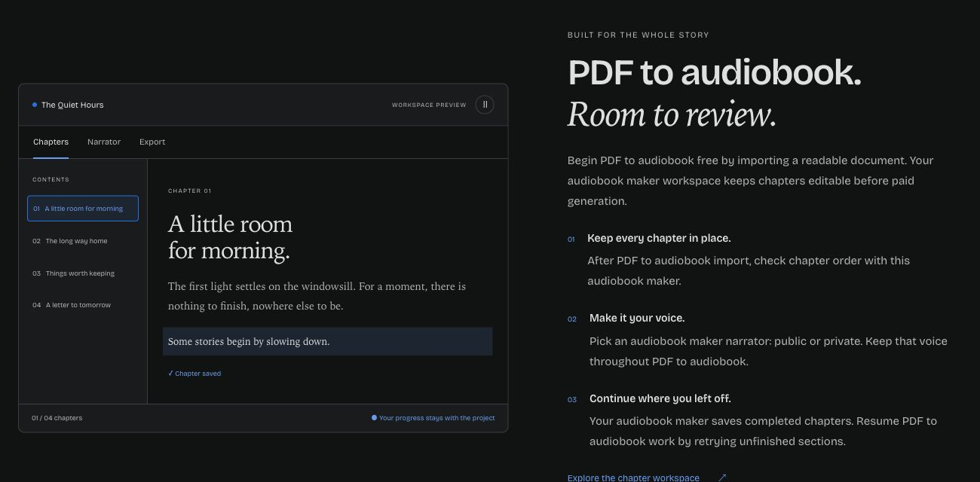Screen dimensions: 980x482
Task: Select chapter 02 The long way home
Action: click(x=83, y=241)
